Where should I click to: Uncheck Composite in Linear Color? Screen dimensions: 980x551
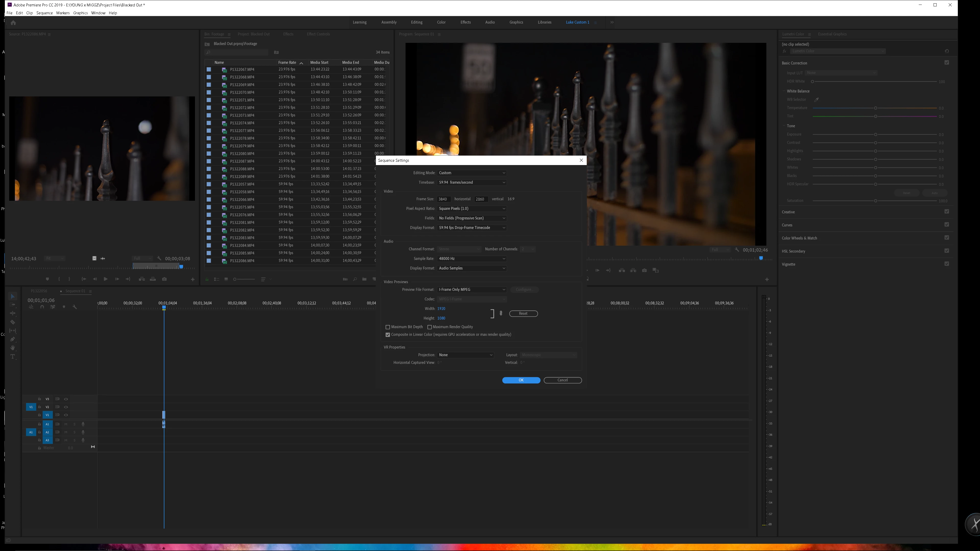coord(388,335)
